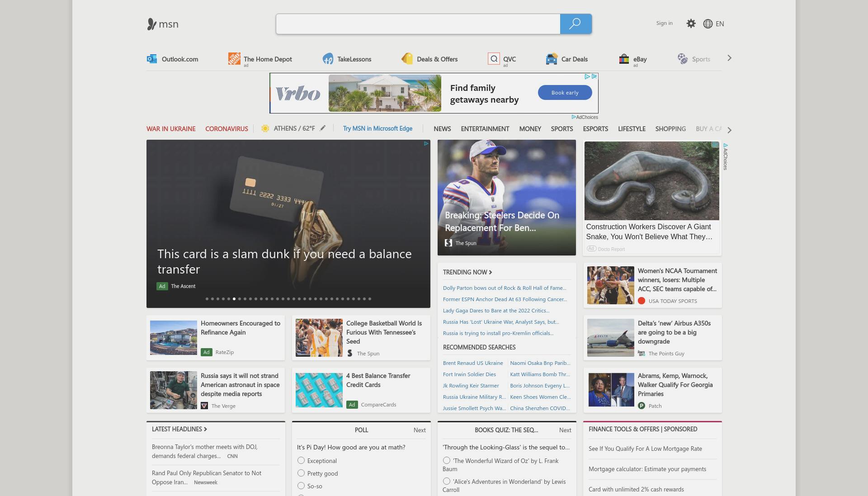The width and height of the screenshot is (868, 496).
Task: Select the Pretty good poll option
Action: [301, 473]
